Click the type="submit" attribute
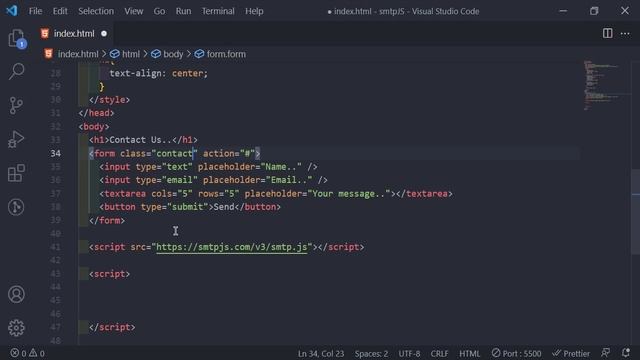 pyautogui.click(x=174, y=207)
